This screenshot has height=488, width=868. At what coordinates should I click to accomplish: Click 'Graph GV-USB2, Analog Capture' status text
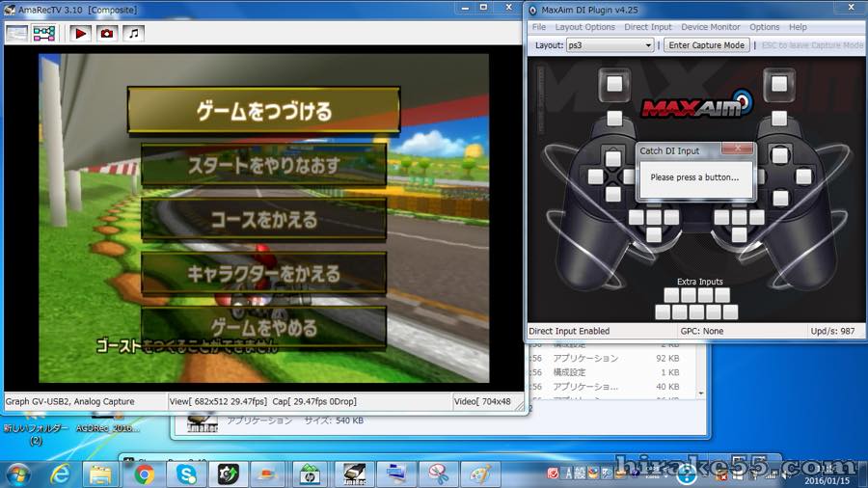tap(69, 402)
